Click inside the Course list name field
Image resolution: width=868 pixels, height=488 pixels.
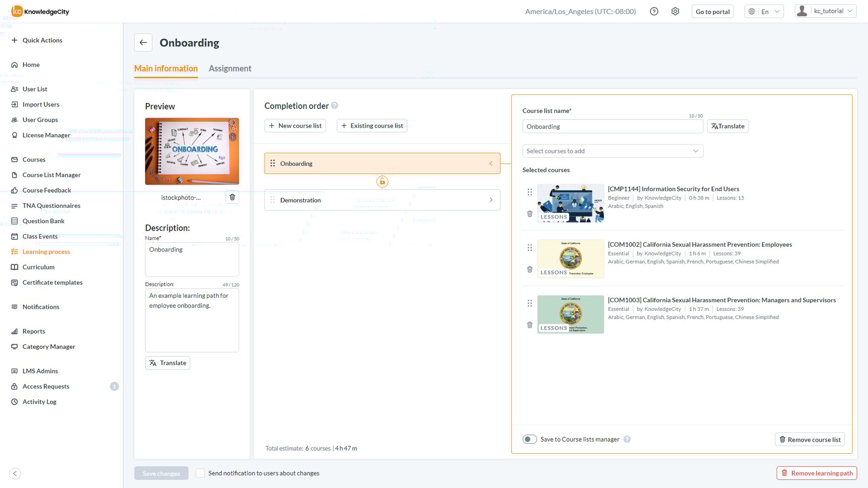click(612, 126)
